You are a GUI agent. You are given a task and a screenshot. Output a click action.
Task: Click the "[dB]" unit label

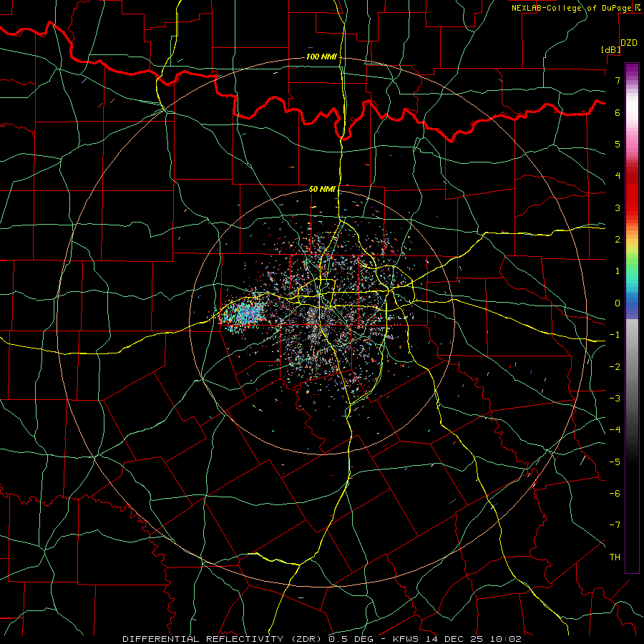(611, 49)
